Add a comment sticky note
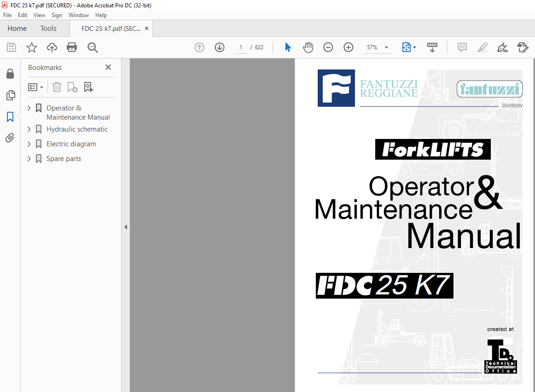Image resolution: width=535 pixels, height=392 pixels. (x=462, y=47)
